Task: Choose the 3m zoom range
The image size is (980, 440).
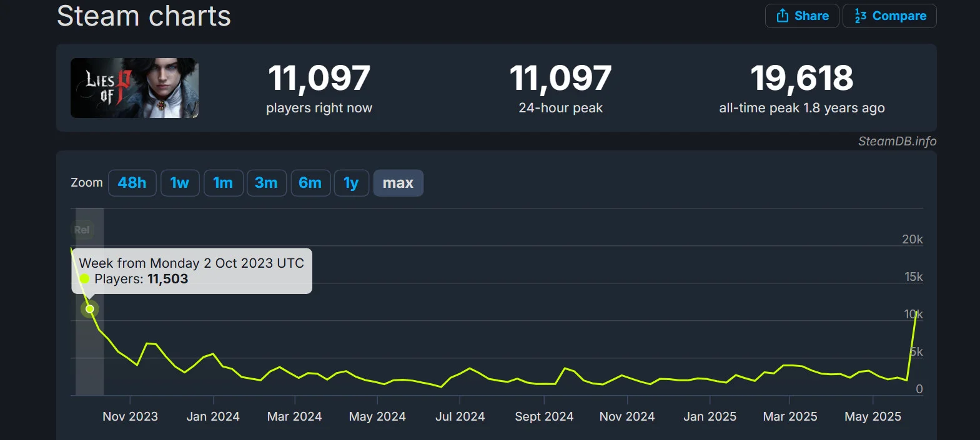Action: [267, 183]
